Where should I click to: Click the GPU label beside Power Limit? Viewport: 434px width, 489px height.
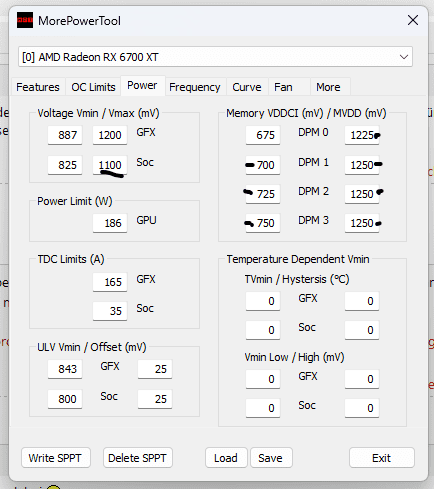(x=146, y=220)
